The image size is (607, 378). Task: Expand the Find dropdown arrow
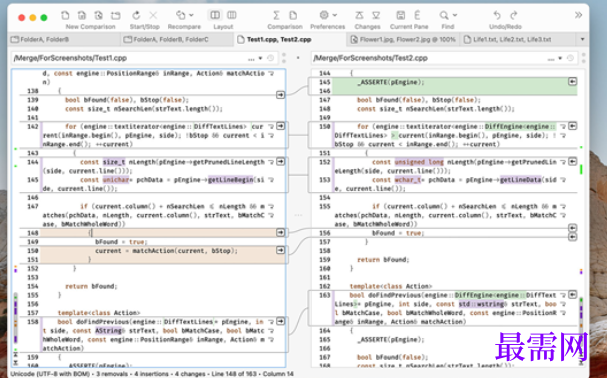click(x=454, y=15)
